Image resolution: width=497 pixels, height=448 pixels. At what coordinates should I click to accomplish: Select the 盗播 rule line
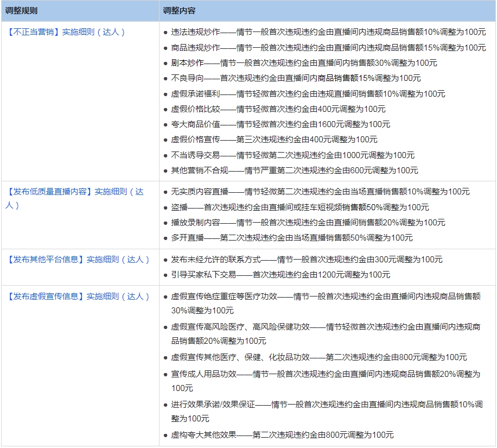pos(300,207)
